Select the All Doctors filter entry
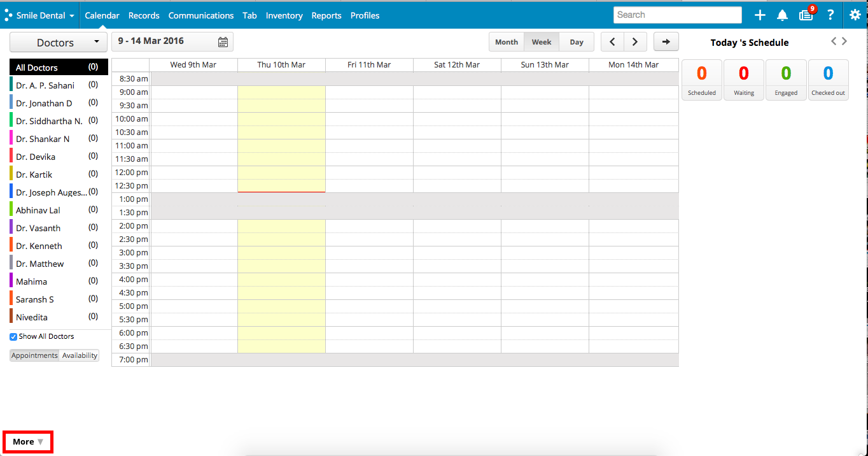The image size is (868, 456). pos(35,66)
